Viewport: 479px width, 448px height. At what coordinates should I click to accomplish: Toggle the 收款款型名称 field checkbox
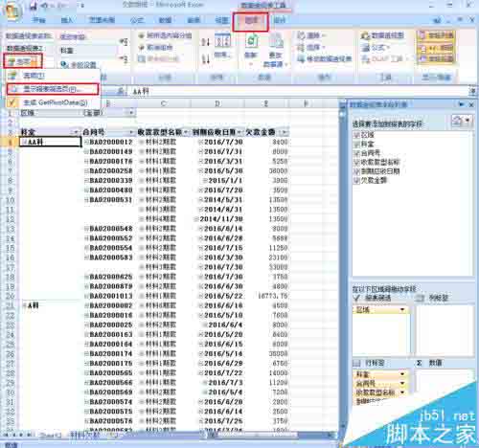tap(356, 162)
